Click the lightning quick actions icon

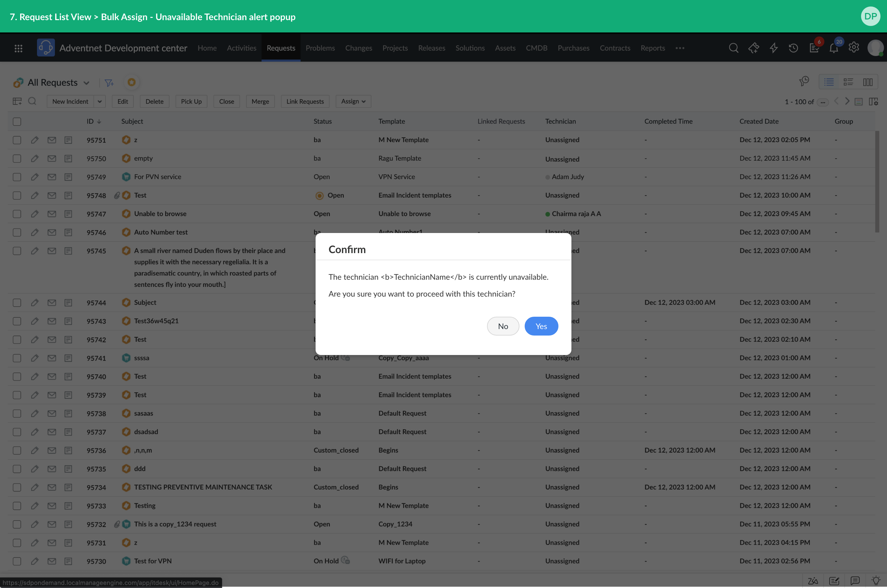click(x=773, y=48)
